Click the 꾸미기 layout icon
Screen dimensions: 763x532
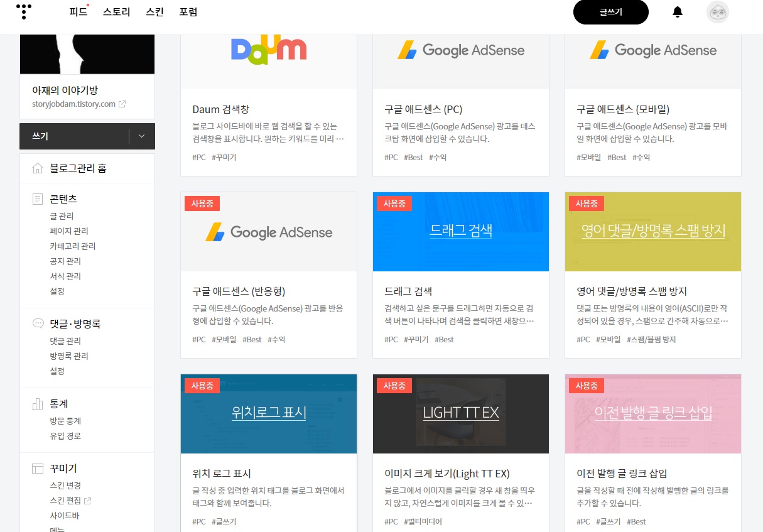pos(38,469)
